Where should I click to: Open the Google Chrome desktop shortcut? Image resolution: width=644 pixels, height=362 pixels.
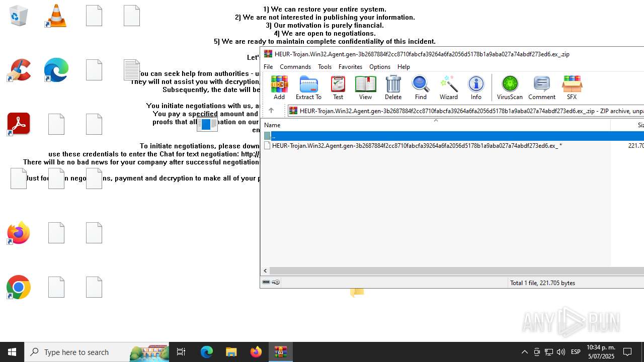(19, 287)
